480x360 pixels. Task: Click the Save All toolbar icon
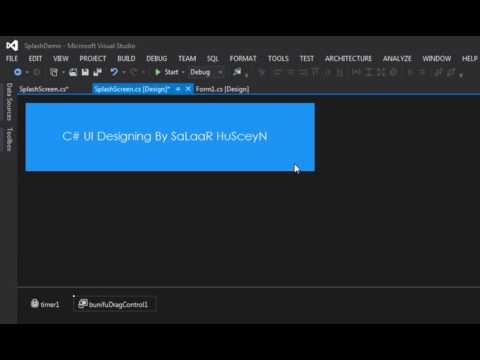(x=98, y=72)
